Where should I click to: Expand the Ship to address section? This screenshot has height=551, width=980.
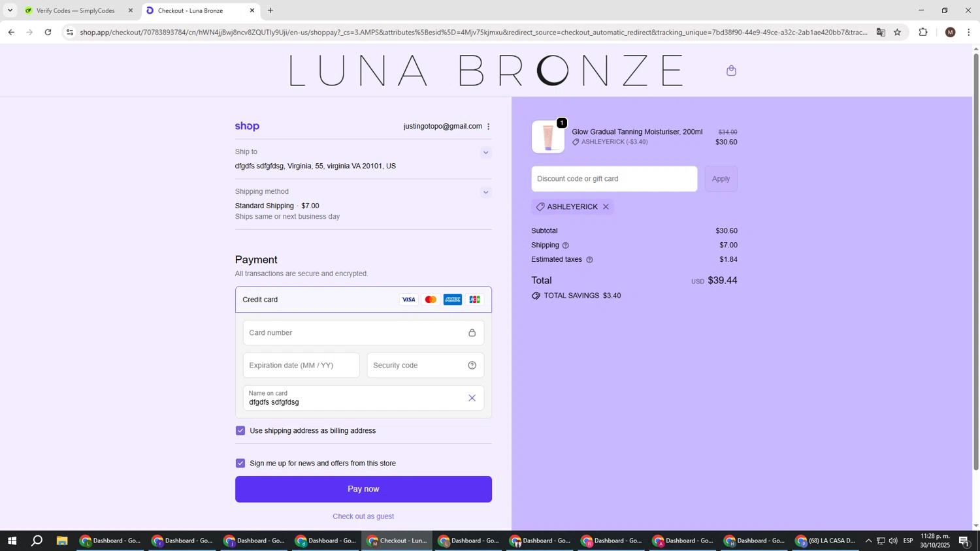click(x=485, y=153)
